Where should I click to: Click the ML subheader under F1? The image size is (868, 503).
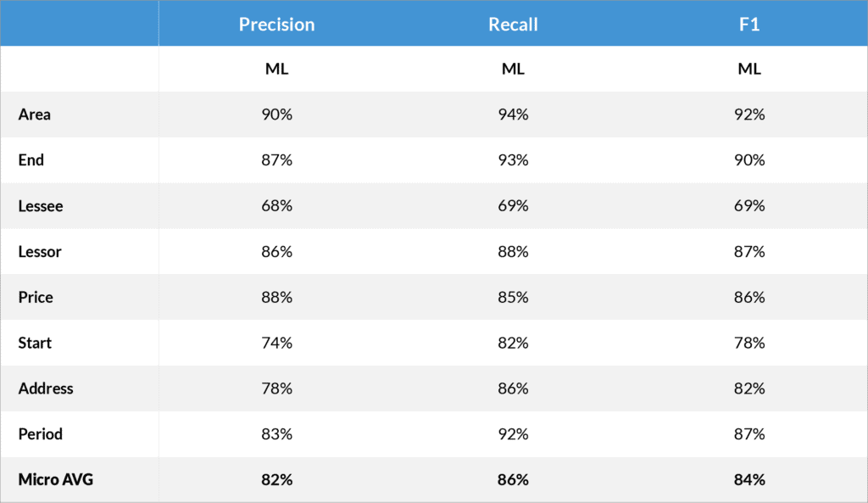(749, 70)
